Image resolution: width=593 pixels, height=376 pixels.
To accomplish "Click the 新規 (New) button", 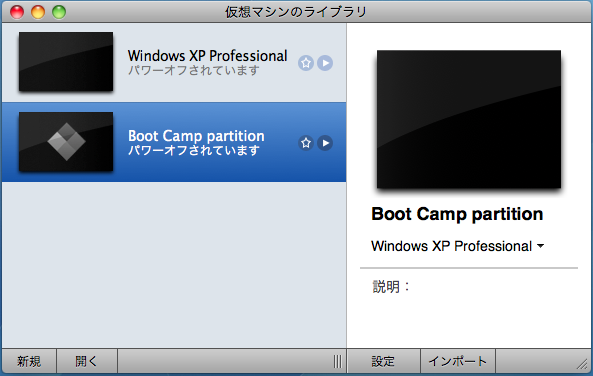I will pyautogui.click(x=29, y=362).
